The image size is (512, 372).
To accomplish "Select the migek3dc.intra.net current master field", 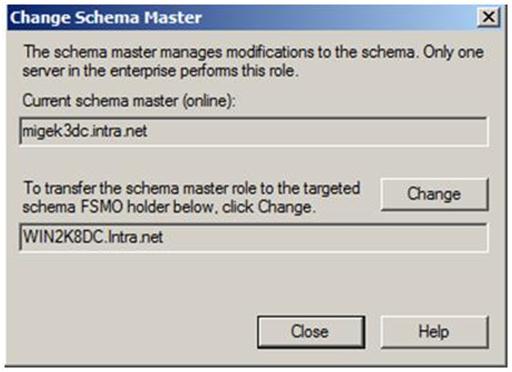I will pos(254,131).
